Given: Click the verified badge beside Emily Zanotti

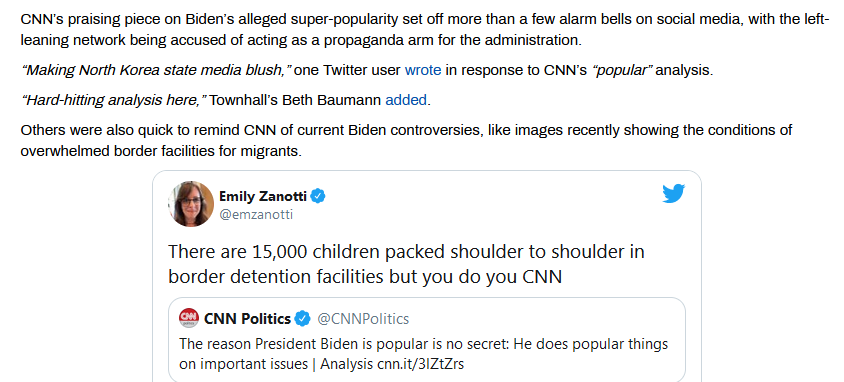Looking at the screenshot, I should 318,196.
